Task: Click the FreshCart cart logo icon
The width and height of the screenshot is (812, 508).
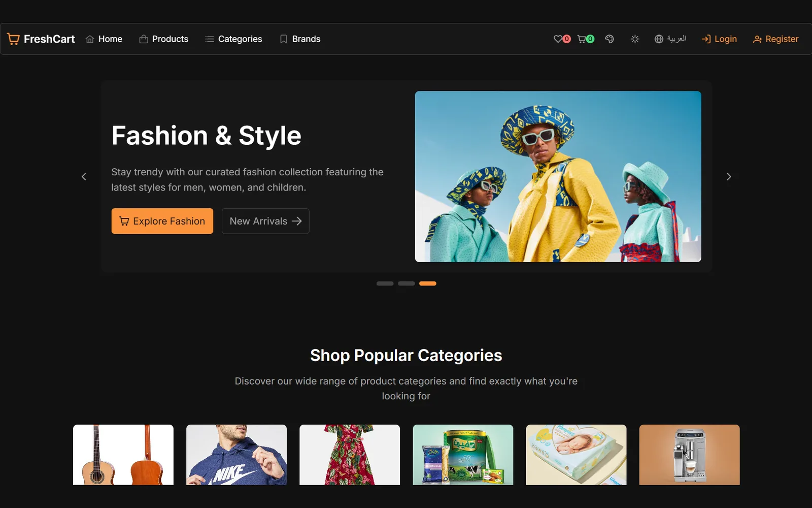Action: (x=13, y=39)
